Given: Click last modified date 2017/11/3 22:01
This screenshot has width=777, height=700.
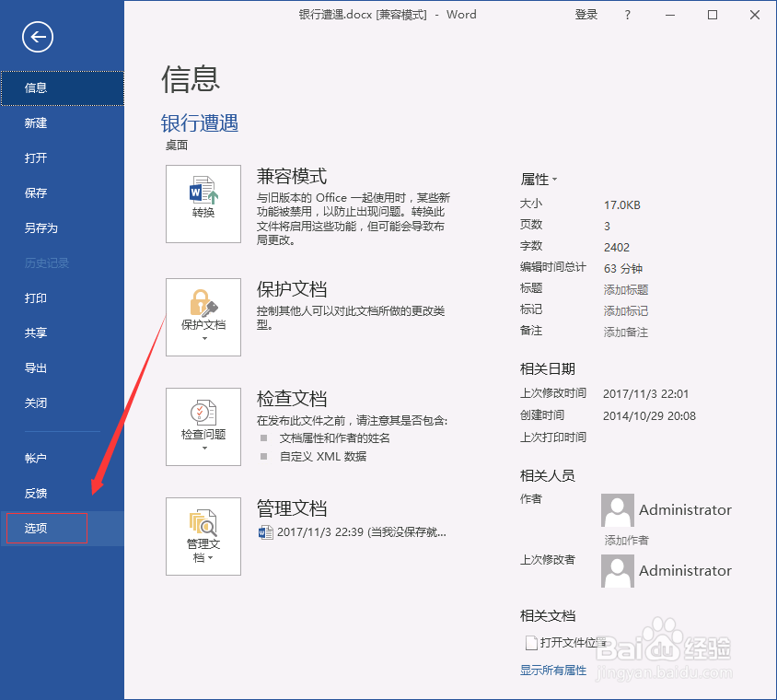Looking at the screenshot, I should [x=645, y=393].
